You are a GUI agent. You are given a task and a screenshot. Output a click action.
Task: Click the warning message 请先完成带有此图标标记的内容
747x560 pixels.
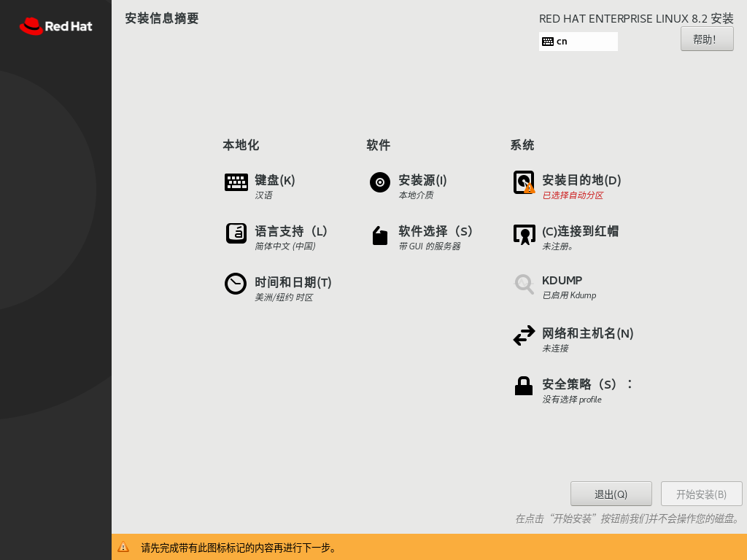pyautogui.click(x=239, y=548)
